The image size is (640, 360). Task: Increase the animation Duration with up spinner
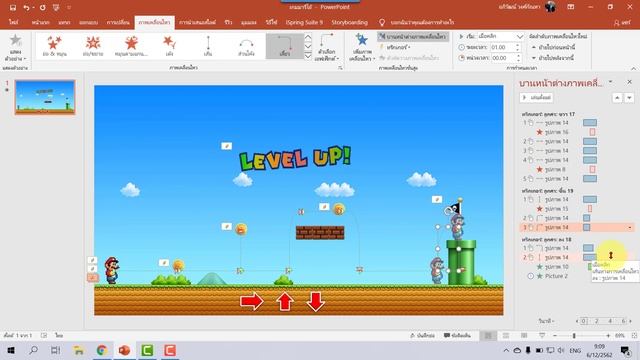(519, 45)
